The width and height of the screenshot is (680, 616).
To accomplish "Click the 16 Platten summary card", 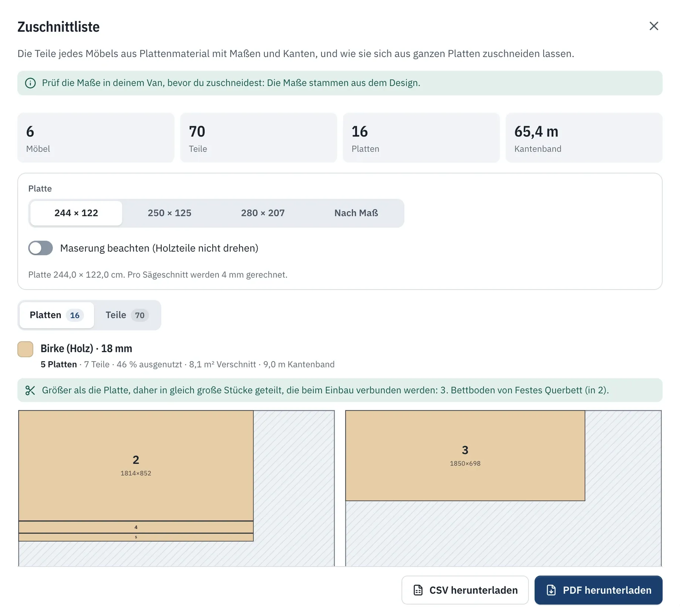I will coord(421,137).
